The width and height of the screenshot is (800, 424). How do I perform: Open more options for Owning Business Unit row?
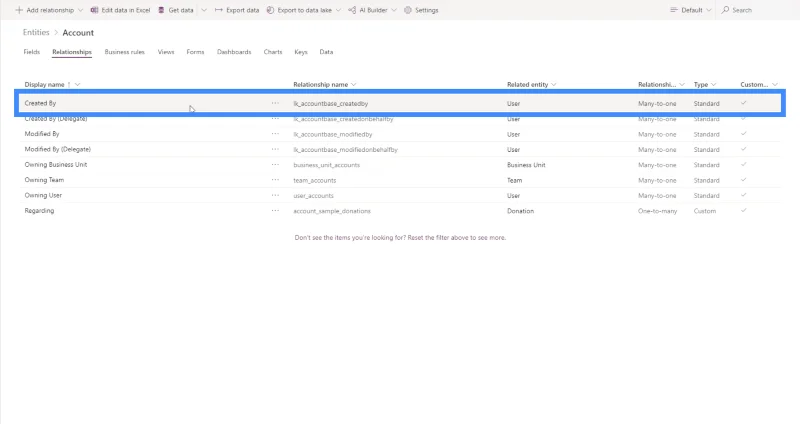click(x=276, y=164)
